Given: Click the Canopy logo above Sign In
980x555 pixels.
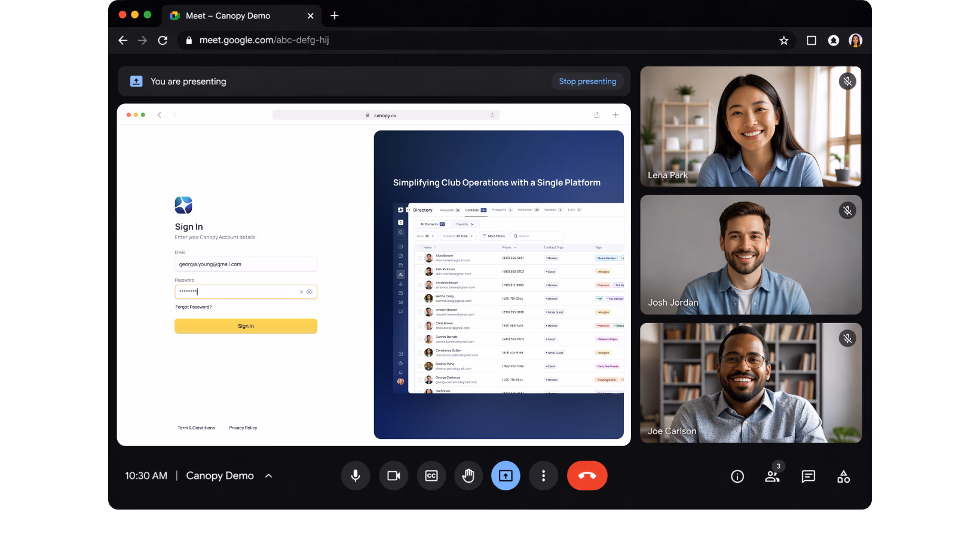Looking at the screenshot, I should [x=183, y=205].
